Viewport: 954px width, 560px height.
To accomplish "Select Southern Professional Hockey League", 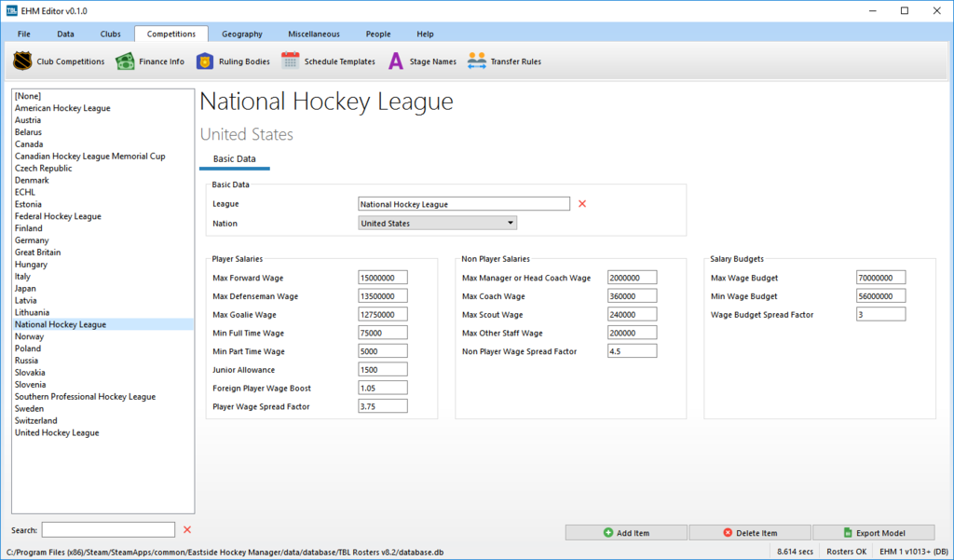I will [x=102, y=396].
